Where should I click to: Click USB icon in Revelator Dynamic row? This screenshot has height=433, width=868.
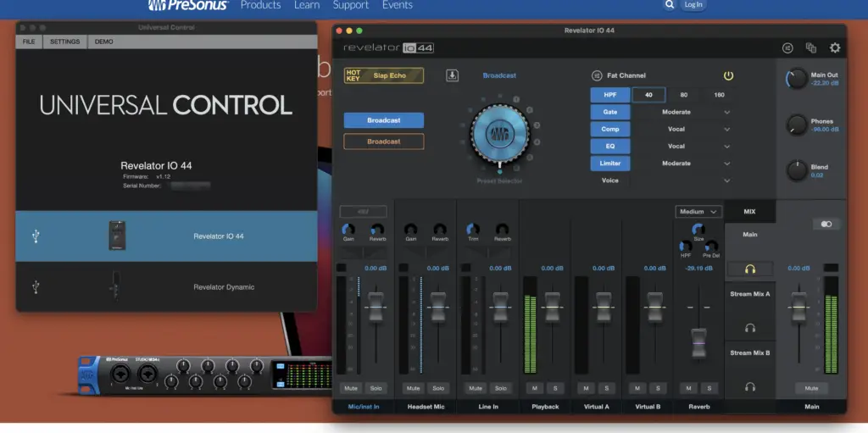[x=36, y=286]
